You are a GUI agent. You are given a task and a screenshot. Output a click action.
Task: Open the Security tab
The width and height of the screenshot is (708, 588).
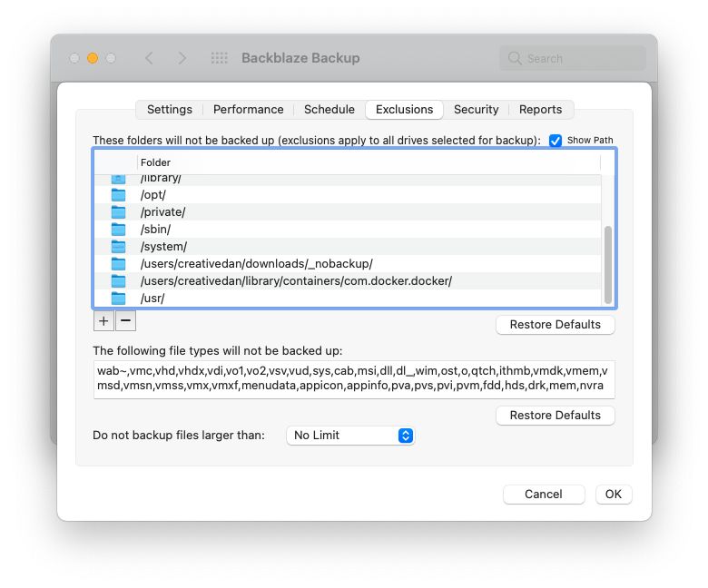[476, 110]
